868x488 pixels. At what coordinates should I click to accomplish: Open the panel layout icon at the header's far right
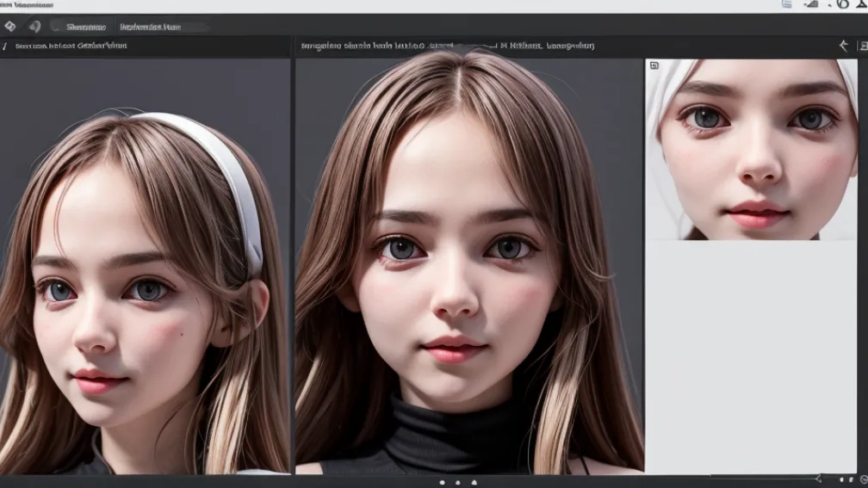click(x=862, y=46)
